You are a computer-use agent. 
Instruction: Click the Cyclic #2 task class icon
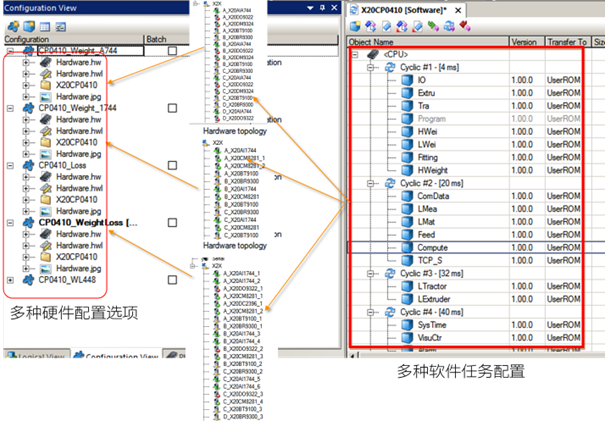coord(388,184)
